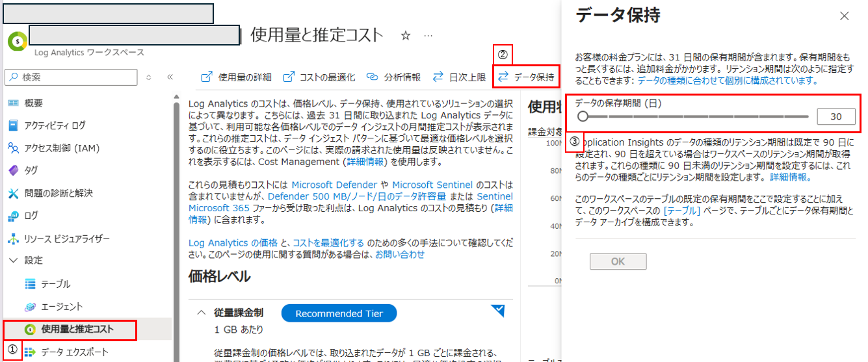This screenshot has height=362, width=868.
Task: Click Log Analytics ワークスペース subtitle
Action: [89, 53]
